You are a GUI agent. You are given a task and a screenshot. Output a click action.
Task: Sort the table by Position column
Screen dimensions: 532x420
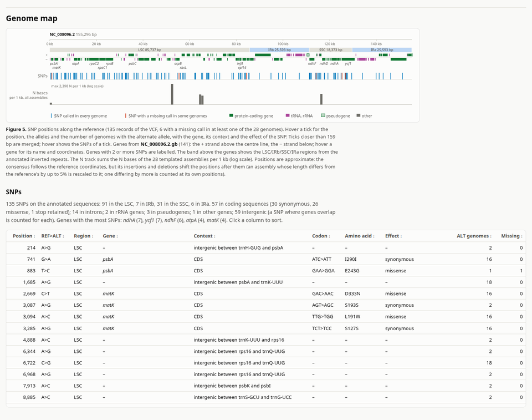24,236
